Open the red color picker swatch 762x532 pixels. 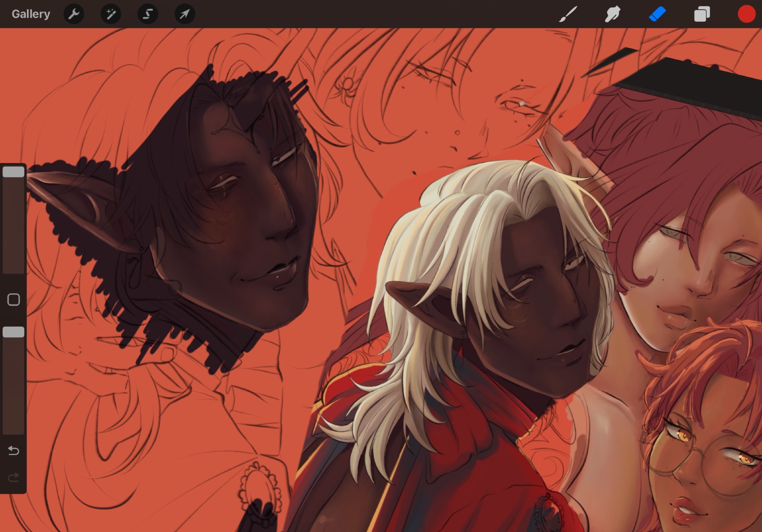click(x=746, y=14)
